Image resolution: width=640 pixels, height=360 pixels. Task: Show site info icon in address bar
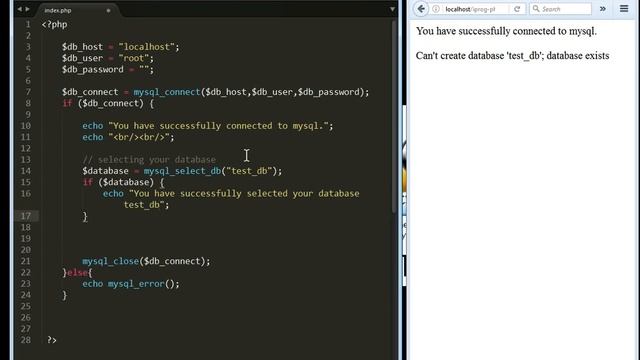[436, 9]
